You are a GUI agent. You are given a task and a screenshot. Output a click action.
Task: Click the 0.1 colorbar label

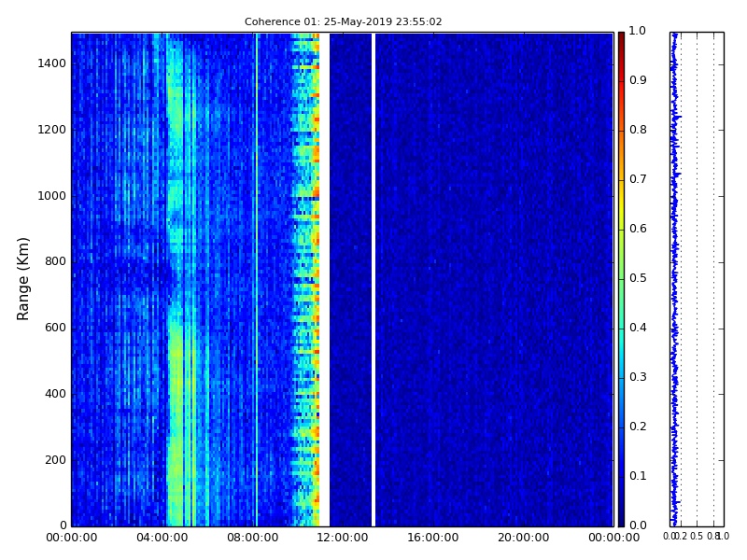click(638, 476)
